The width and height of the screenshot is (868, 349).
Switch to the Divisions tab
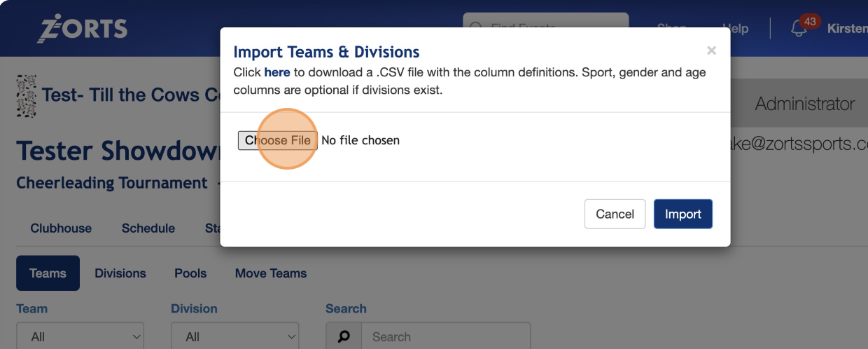click(120, 273)
